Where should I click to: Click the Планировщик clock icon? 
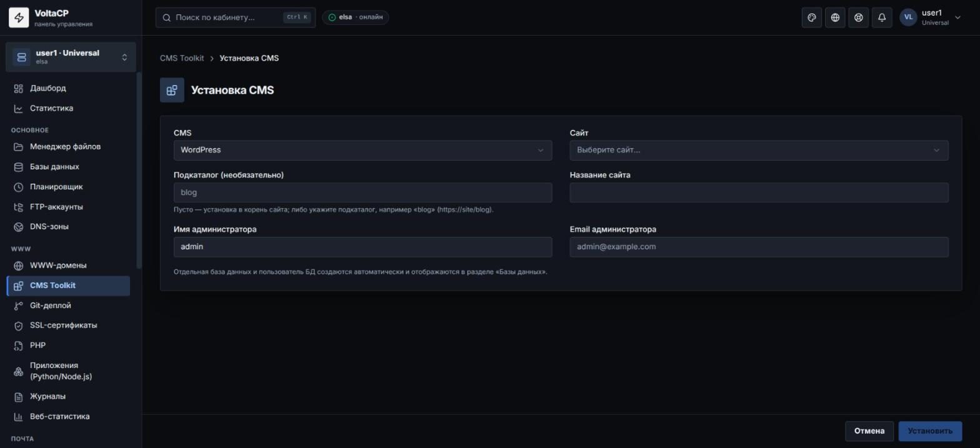(x=19, y=187)
